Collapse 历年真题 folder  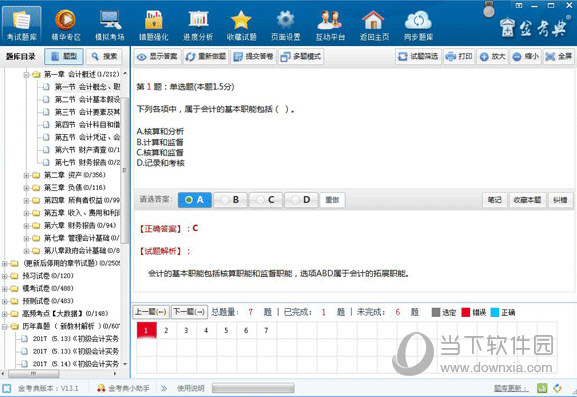(x=5, y=326)
